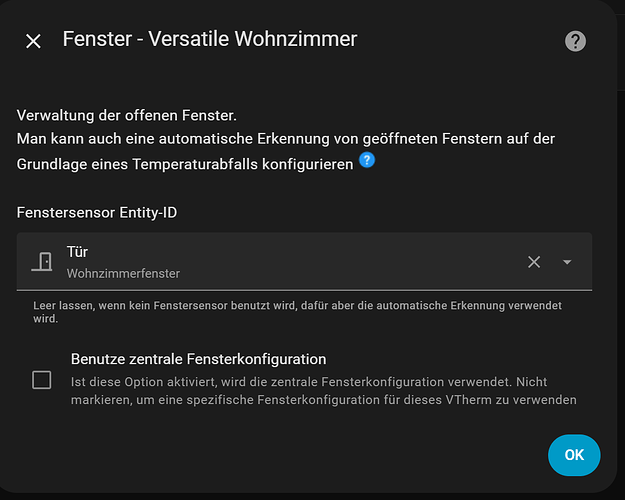Open the gray help icon in header
The image size is (625, 500).
[575, 41]
